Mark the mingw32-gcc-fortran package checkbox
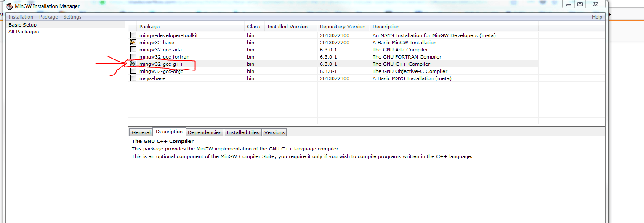Viewport: 644px width, 223px height. pos(133,57)
